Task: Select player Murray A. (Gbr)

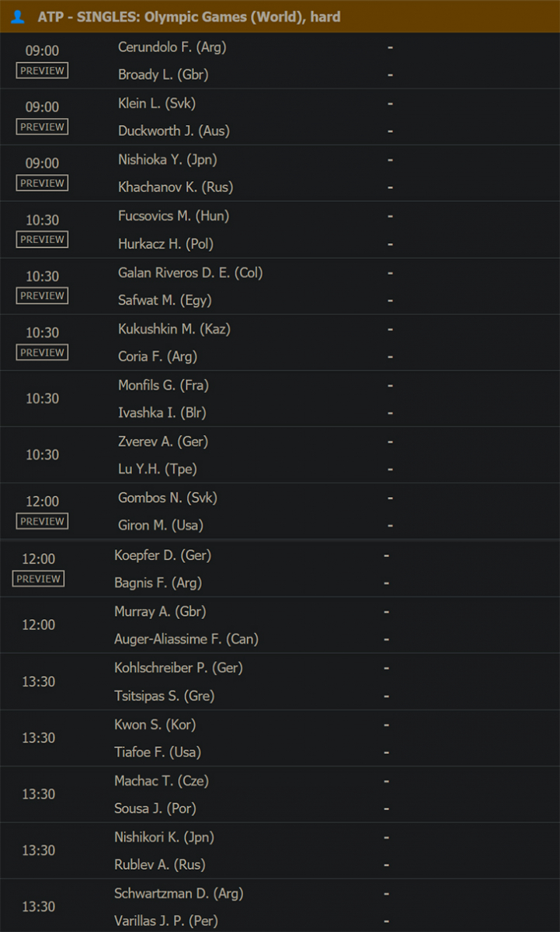Action: pos(160,611)
